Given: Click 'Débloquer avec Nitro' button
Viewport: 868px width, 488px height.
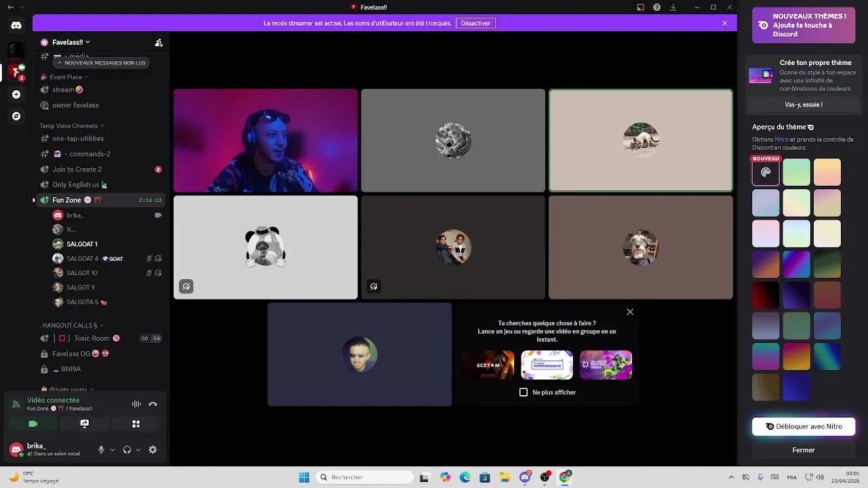Looking at the screenshot, I should coord(804,426).
